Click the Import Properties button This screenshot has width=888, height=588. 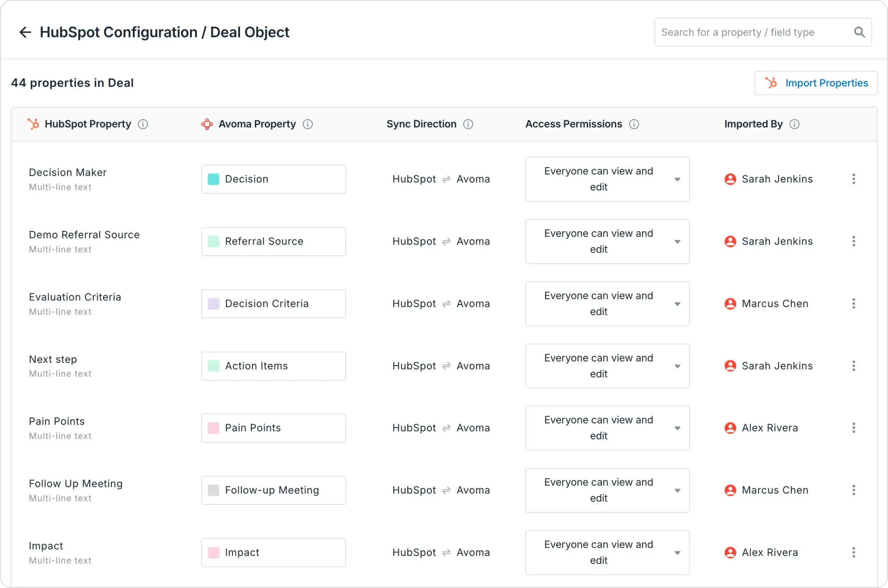pos(816,83)
